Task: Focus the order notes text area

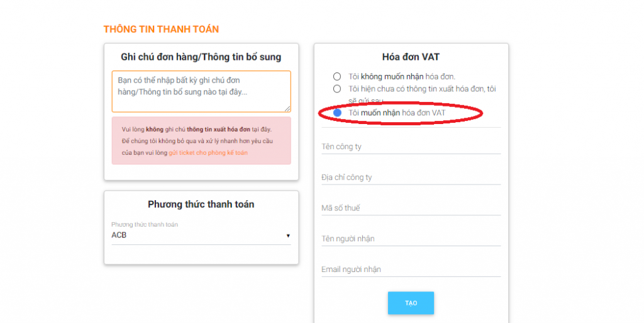Action: point(201,91)
